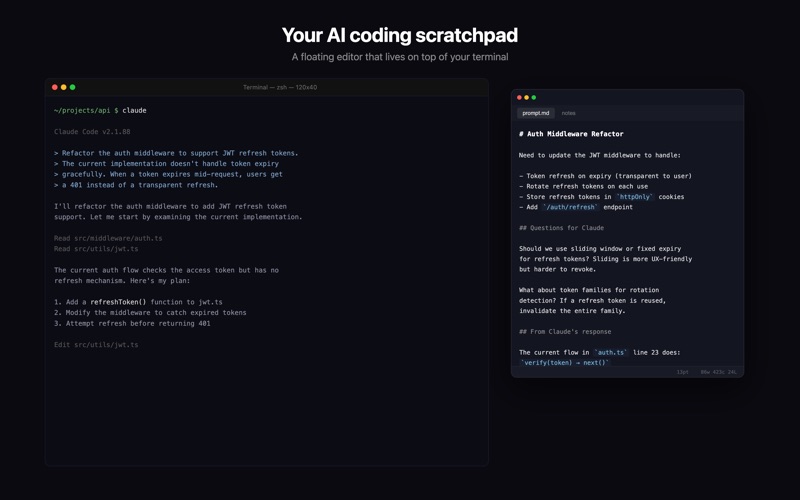Screen dimensions: 800x500
Task: Click the 13pt font size indicator
Action: pyautogui.click(x=682, y=372)
